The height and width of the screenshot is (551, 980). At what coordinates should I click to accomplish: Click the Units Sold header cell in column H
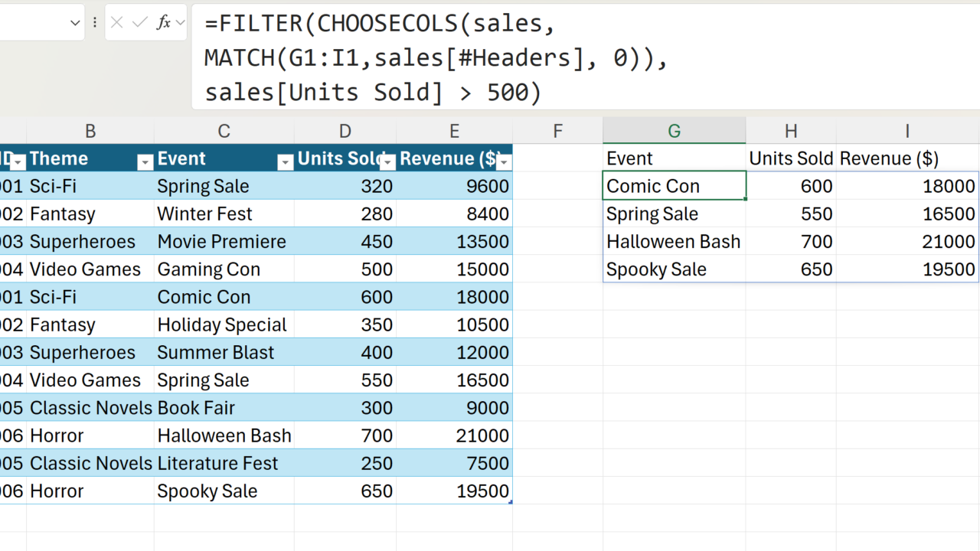coord(791,158)
